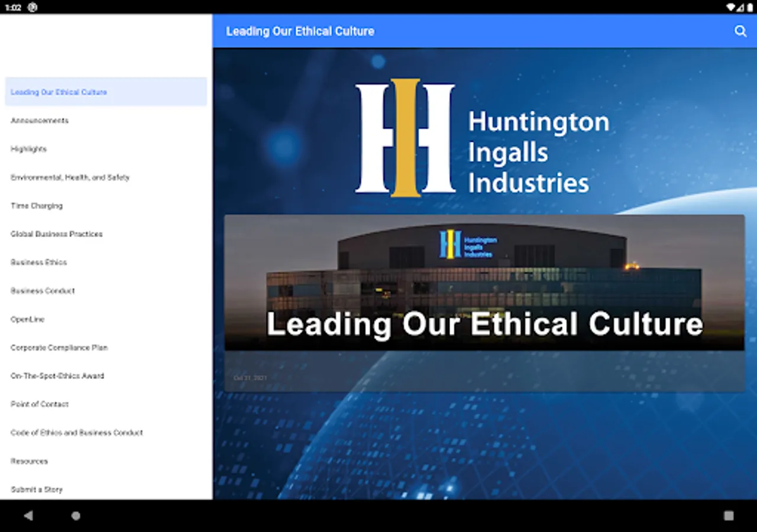Open Submit a Story entry
Image resolution: width=757 pixels, height=532 pixels.
coord(106,488)
